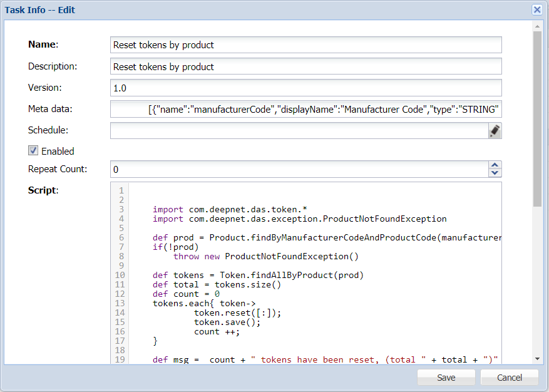Click into the Name field
The width and height of the screenshot is (549, 392).
coord(305,45)
